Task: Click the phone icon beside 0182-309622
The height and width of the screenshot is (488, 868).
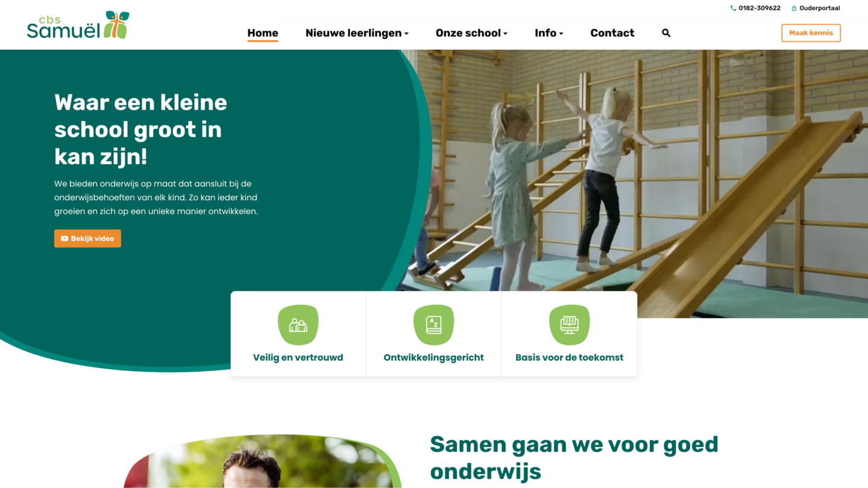Action: pyautogui.click(x=733, y=8)
